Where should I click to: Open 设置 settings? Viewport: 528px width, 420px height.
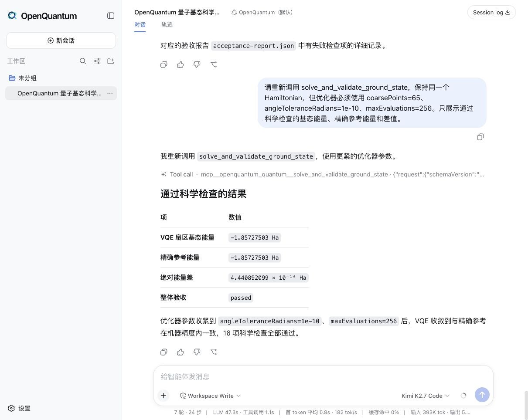(x=19, y=408)
